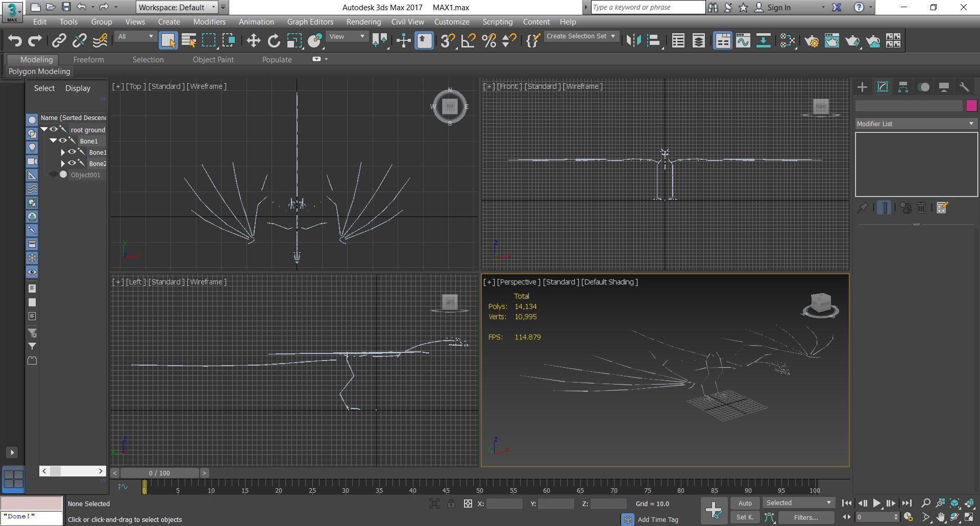Open the key Filters... button
The image size is (980, 526).
tap(806, 517)
